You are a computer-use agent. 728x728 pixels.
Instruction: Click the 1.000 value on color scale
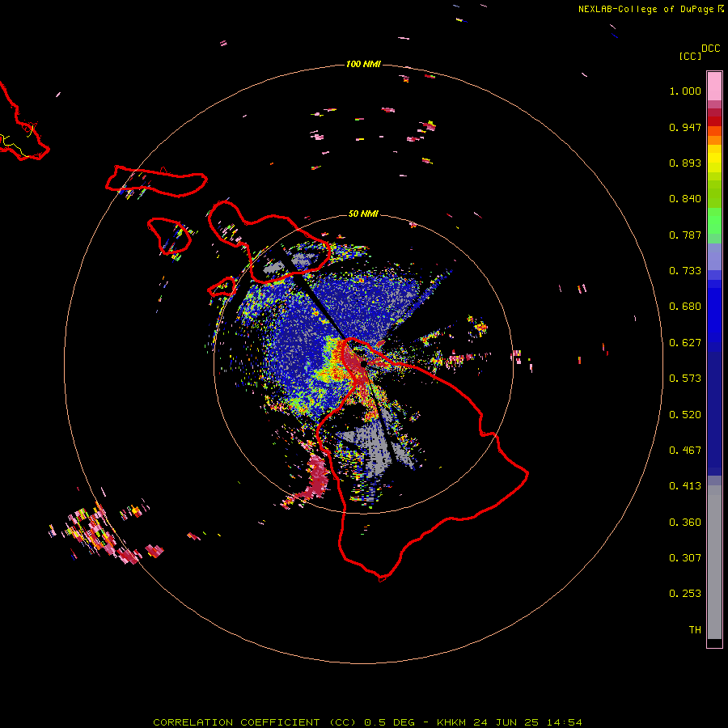tap(685, 91)
